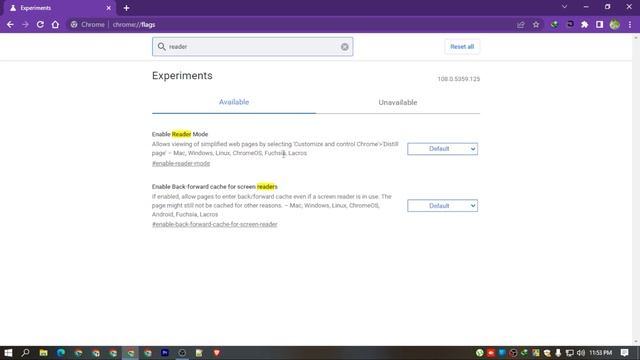
Task: Open the speaker volume tray icon
Action: (x=581, y=353)
